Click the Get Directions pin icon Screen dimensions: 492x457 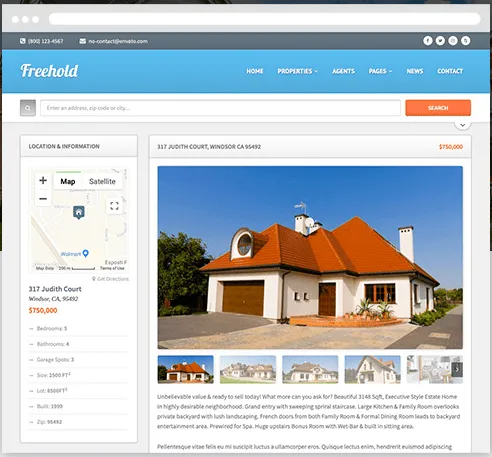[x=94, y=279]
